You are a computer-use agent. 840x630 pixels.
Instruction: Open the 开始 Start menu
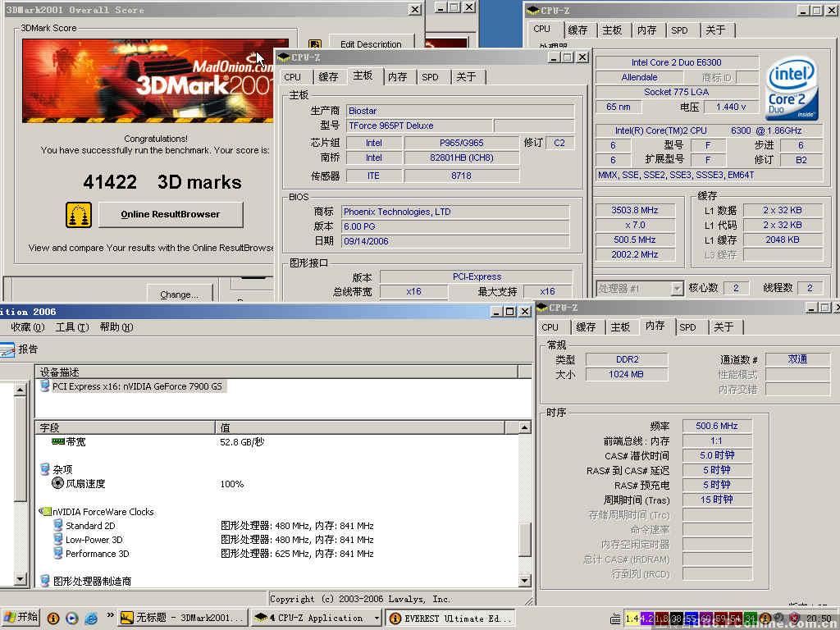pos(20,619)
